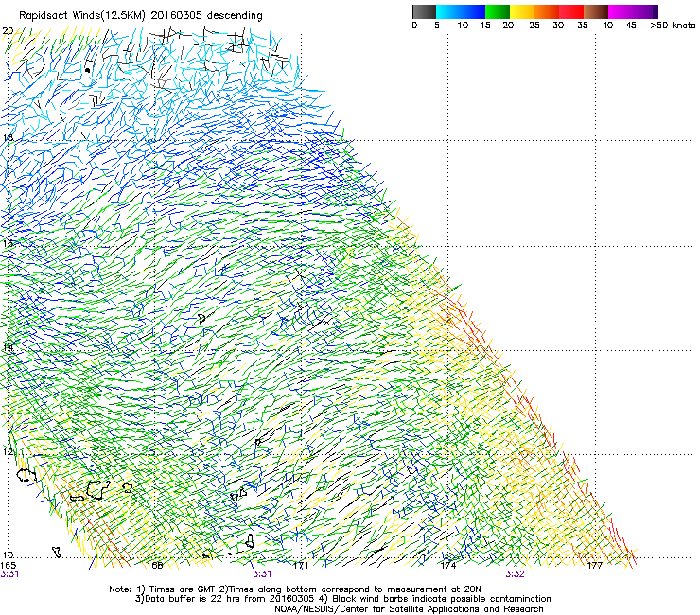Click the yellow 20-25 knots legend segment
The width and height of the screenshot is (700, 615).
[x=522, y=11]
